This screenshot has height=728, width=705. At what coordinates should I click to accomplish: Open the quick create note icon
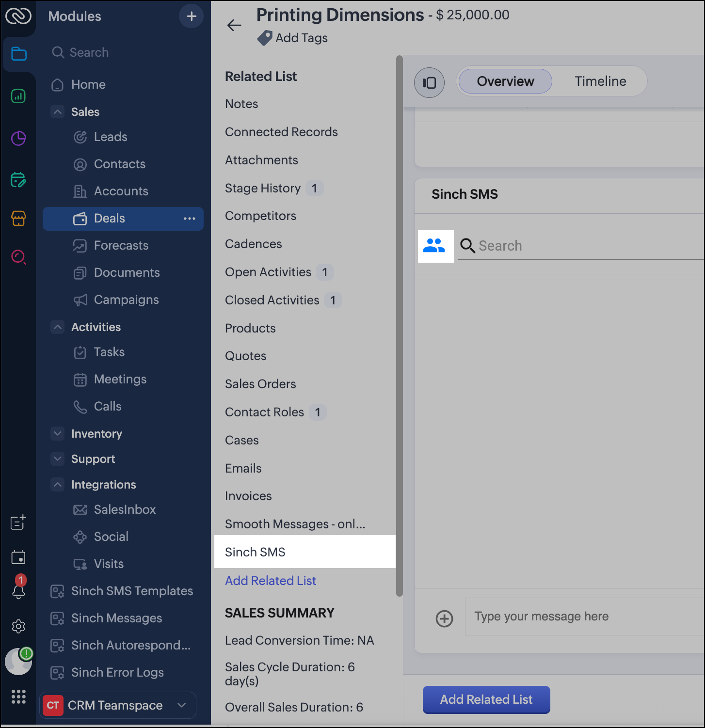[x=18, y=522]
